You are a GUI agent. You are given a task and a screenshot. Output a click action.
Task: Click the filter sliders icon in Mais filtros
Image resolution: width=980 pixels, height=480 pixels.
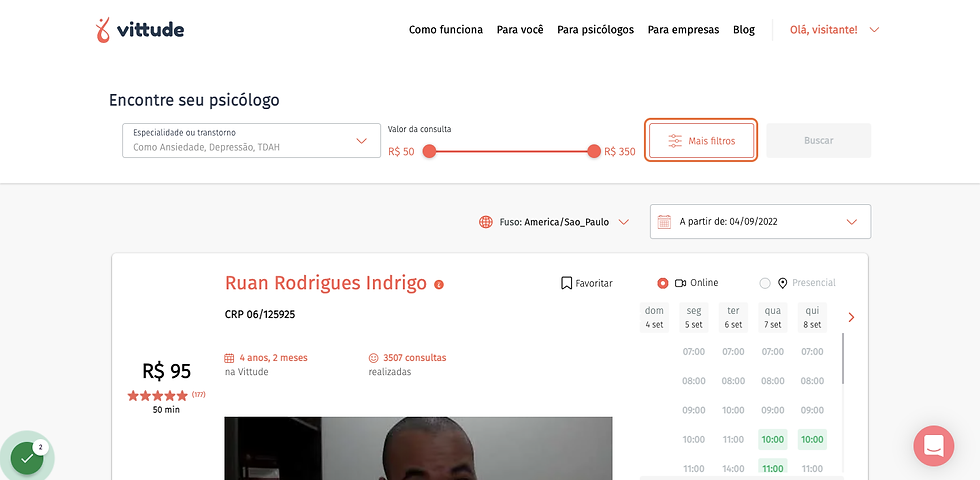point(675,141)
